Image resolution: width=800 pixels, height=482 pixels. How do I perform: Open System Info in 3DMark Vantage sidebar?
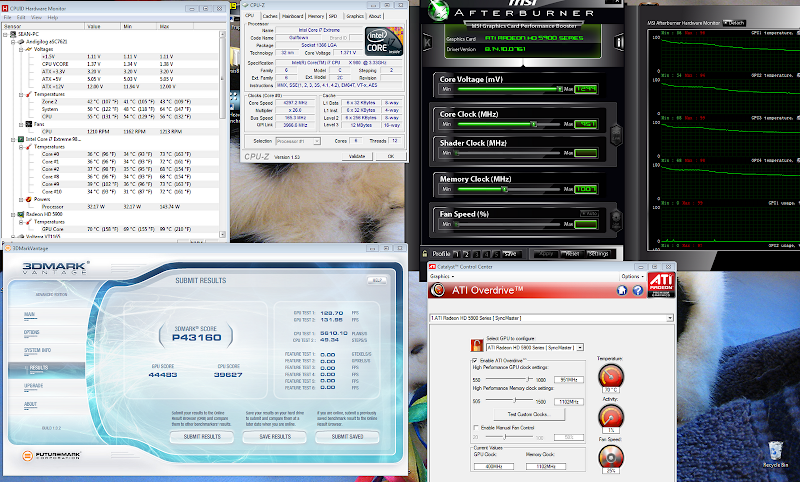37,350
